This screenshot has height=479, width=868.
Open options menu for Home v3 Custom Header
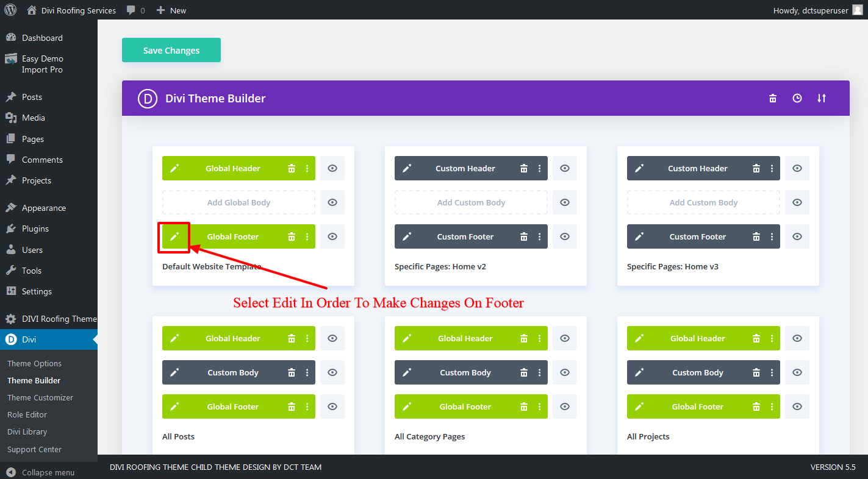coord(772,168)
